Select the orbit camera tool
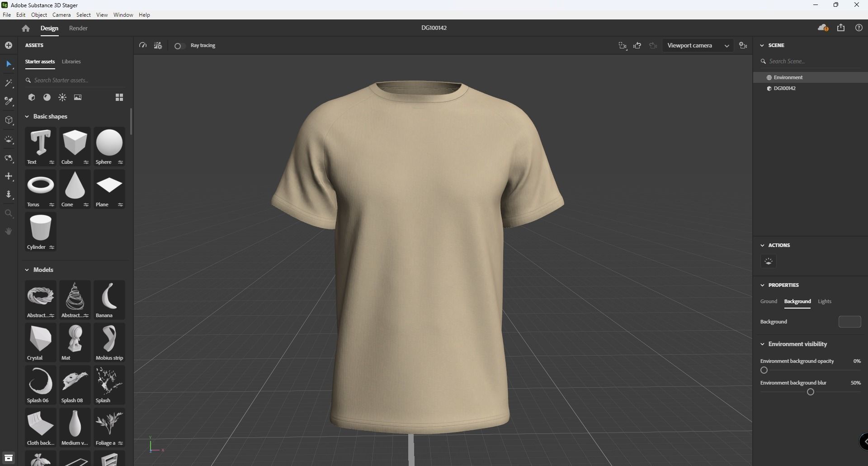 (9, 158)
